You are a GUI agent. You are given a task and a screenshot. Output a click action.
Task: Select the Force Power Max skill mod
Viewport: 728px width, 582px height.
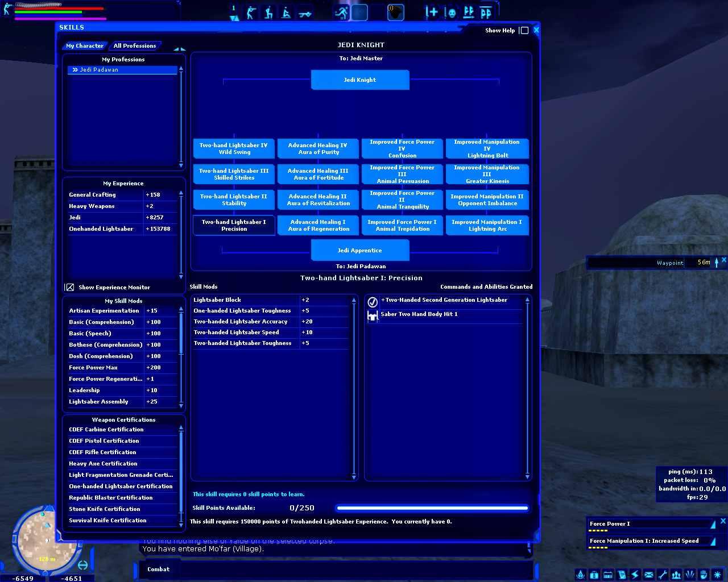click(x=122, y=368)
